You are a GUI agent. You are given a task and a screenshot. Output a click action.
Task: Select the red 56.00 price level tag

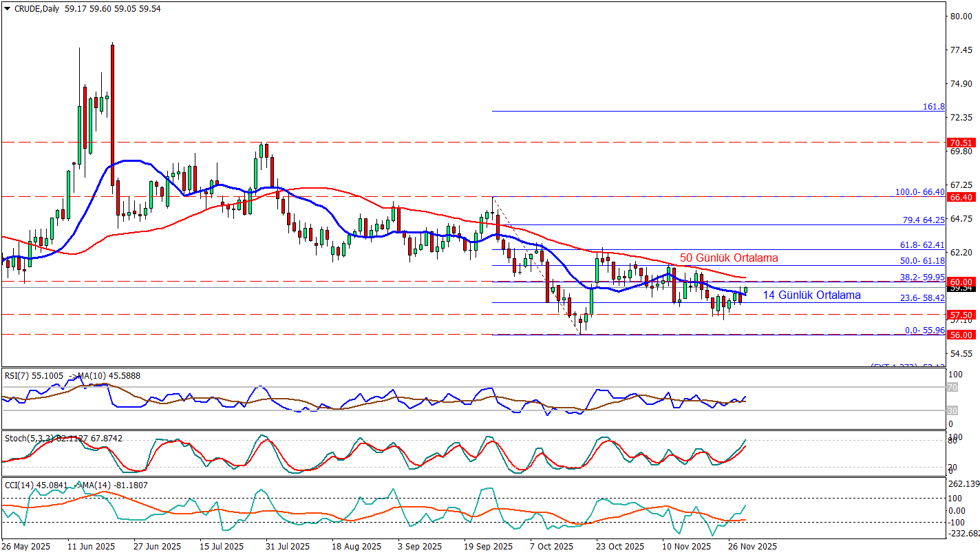tap(961, 335)
